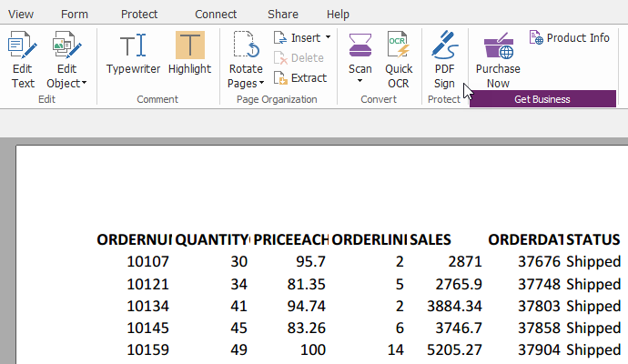Screen dimensions: 628x364
Task: Expand the Scan dropdown arrow
Action: (x=360, y=81)
